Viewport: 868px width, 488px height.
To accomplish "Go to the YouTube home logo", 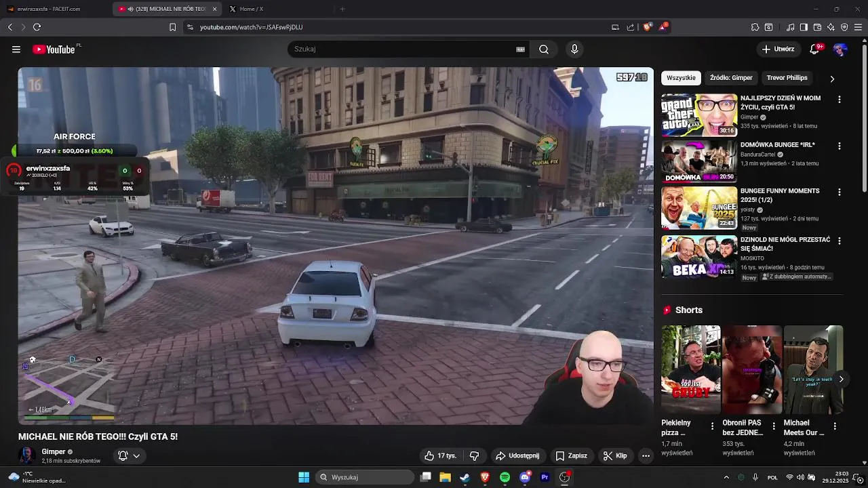I will (x=55, y=49).
